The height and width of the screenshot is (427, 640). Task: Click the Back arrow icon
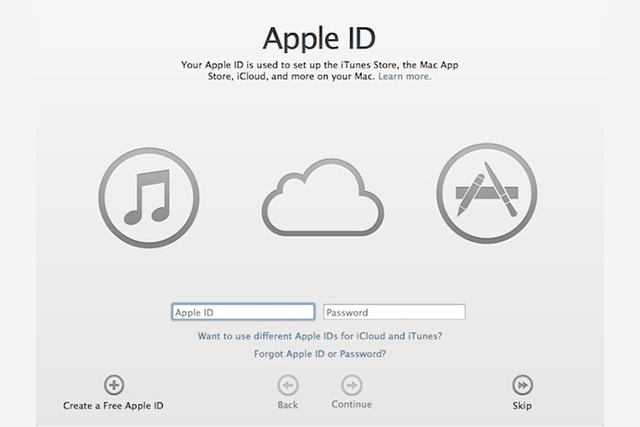288,385
